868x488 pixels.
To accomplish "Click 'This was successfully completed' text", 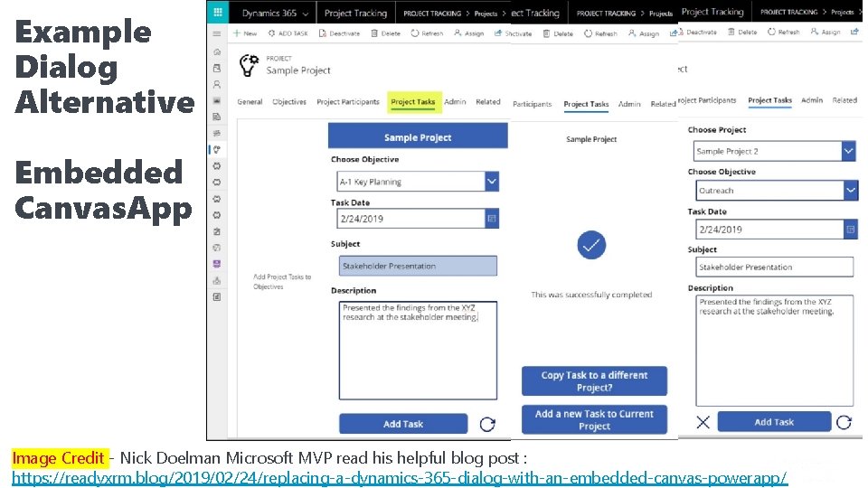I will coord(591,295).
